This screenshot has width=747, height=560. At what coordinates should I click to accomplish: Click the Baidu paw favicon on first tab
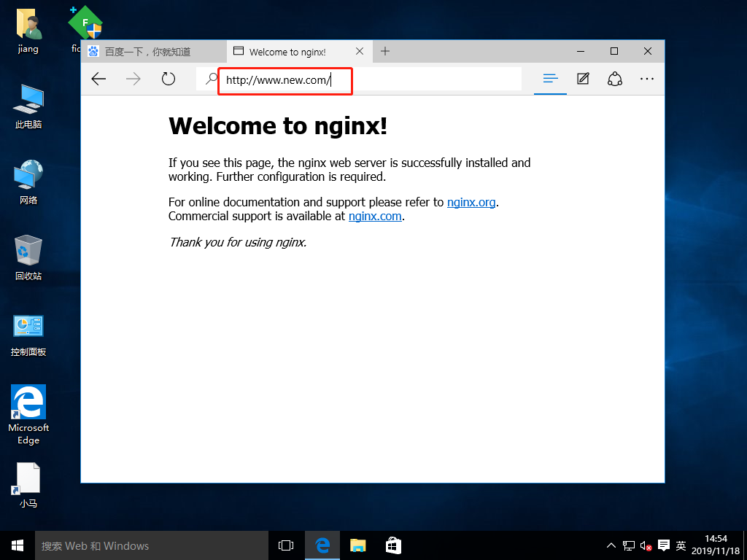[93, 52]
